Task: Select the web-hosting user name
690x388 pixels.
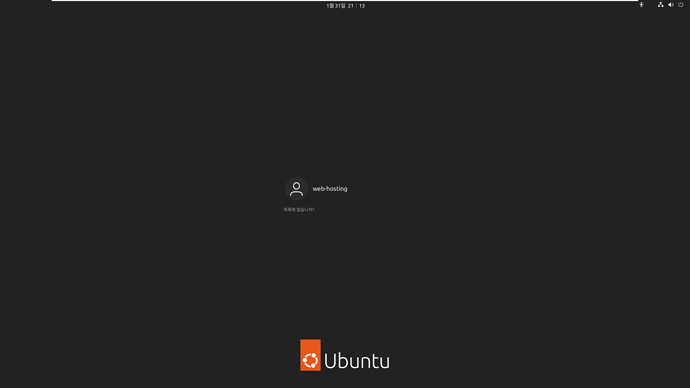Action: point(330,189)
